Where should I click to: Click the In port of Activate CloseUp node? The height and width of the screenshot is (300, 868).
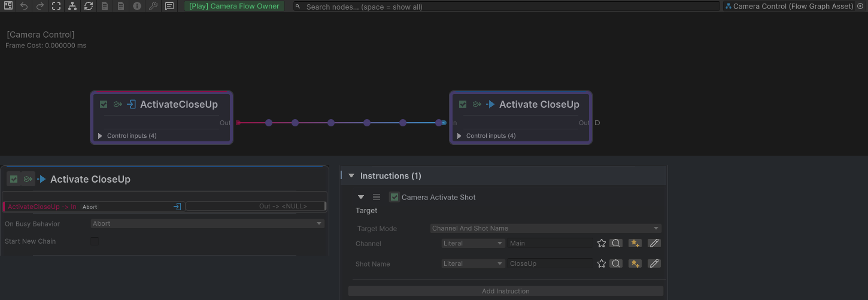[444, 123]
